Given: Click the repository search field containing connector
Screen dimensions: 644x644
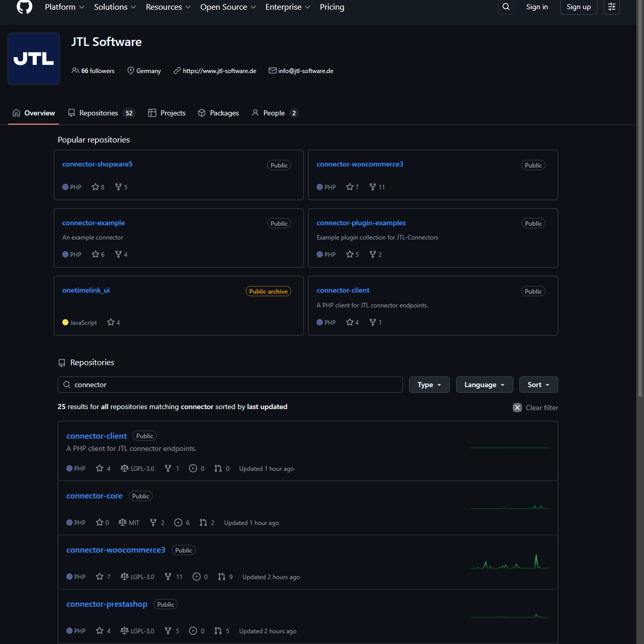Looking at the screenshot, I should [230, 385].
